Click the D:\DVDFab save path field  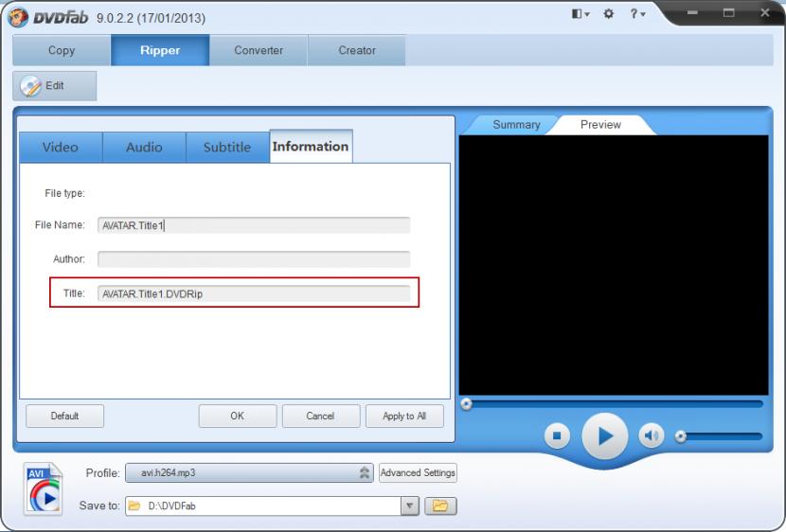(x=263, y=505)
